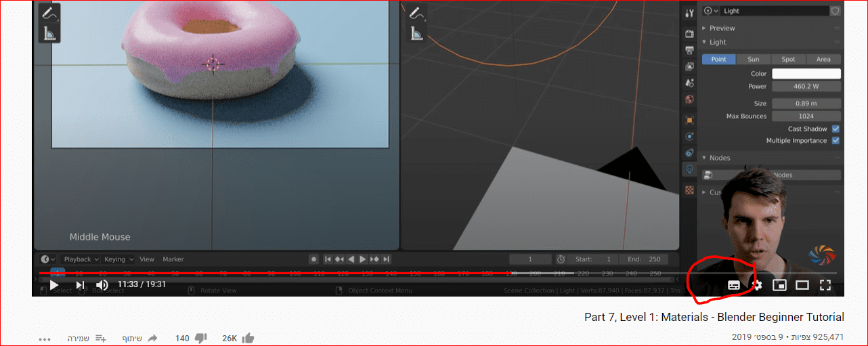The height and width of the screenshot is (346, 868).
Task: Select the Annotate tool in left viewport
Action: point(49,13)
